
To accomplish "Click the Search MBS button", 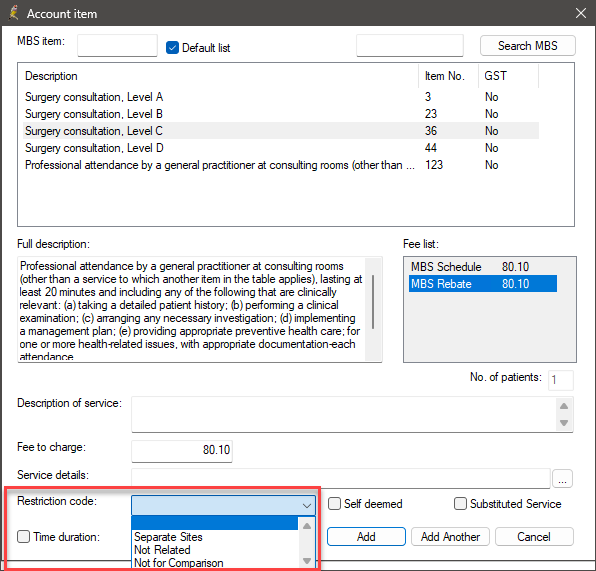I will coord(528,46).
